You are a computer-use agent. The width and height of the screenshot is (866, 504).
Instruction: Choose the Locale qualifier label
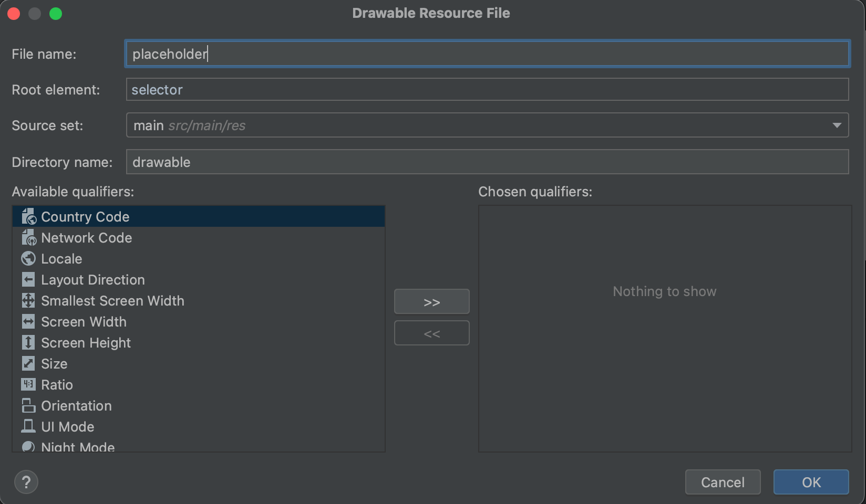coord(61,259)
